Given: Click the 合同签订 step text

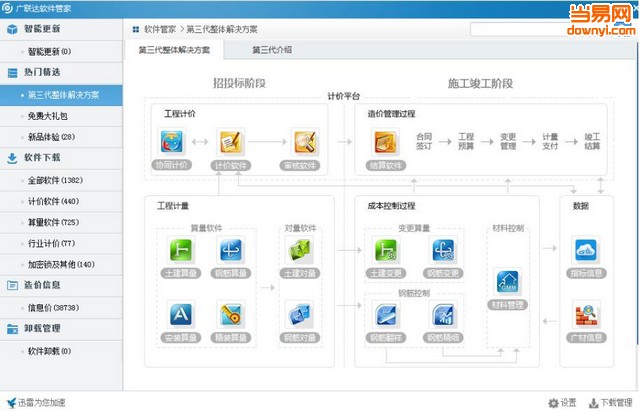Looking at the screenshot, I should (x=424, y=141).
